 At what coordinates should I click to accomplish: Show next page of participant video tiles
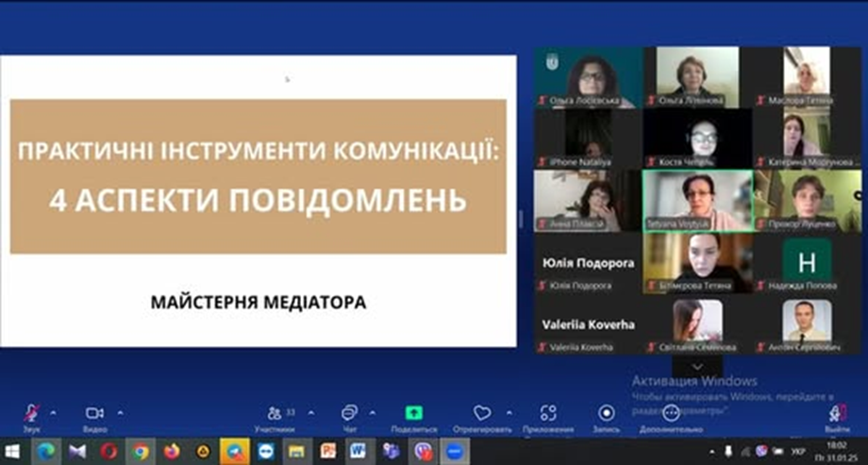(x=697, y=365)
